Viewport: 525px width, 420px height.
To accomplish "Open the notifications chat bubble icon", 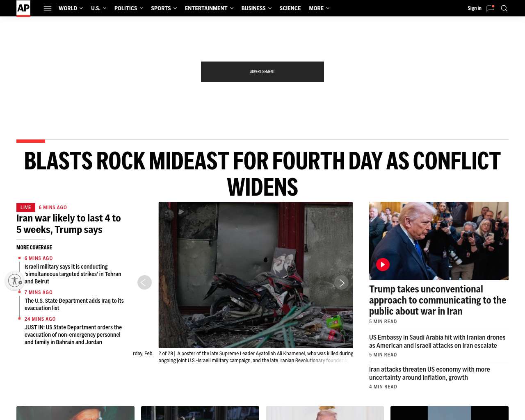I will point(490,8).
